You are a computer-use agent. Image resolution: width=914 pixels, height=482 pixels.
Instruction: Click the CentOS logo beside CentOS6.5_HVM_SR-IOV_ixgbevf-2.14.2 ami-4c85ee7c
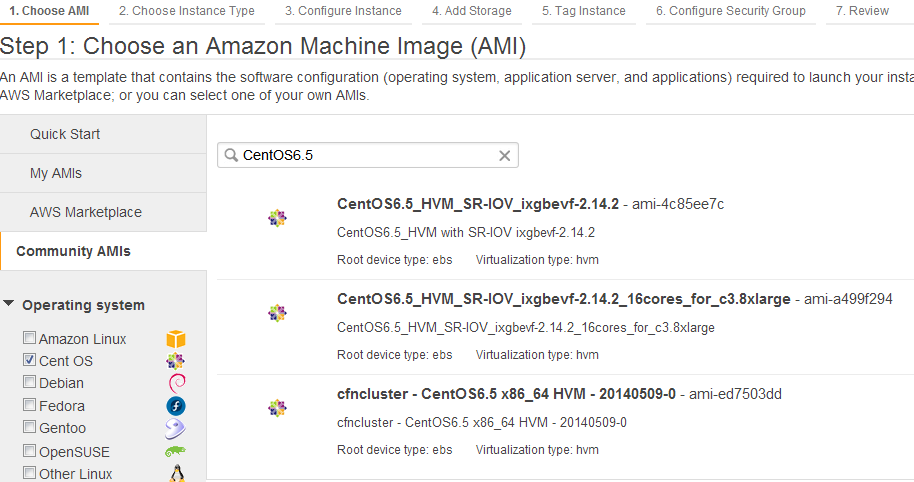point(277,219)
